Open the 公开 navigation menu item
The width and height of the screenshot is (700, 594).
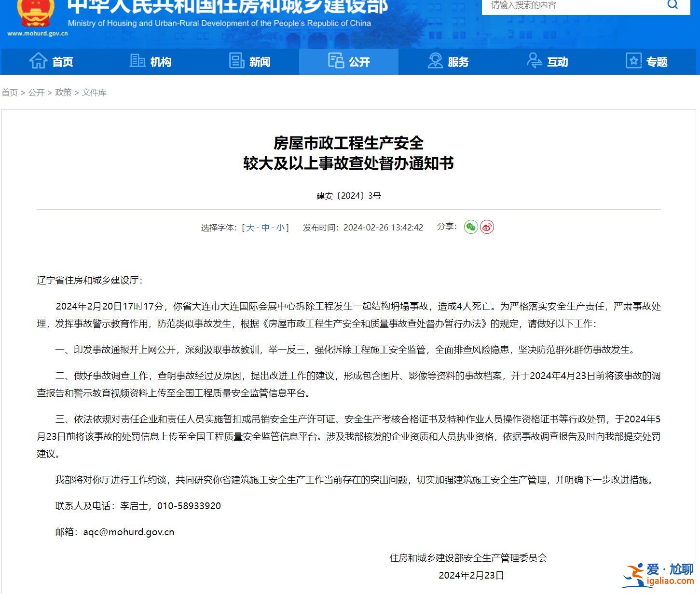(x=349, y=62)
